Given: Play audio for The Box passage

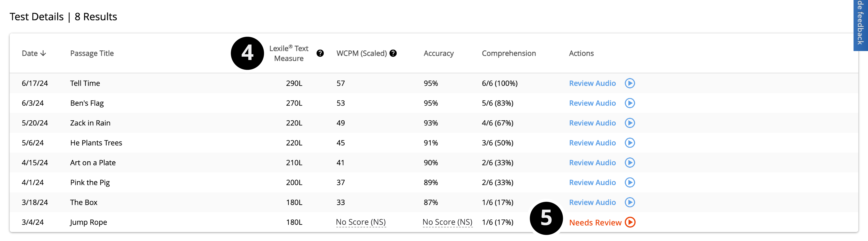Looking at the screenshot, I should [x=629, y=202].
